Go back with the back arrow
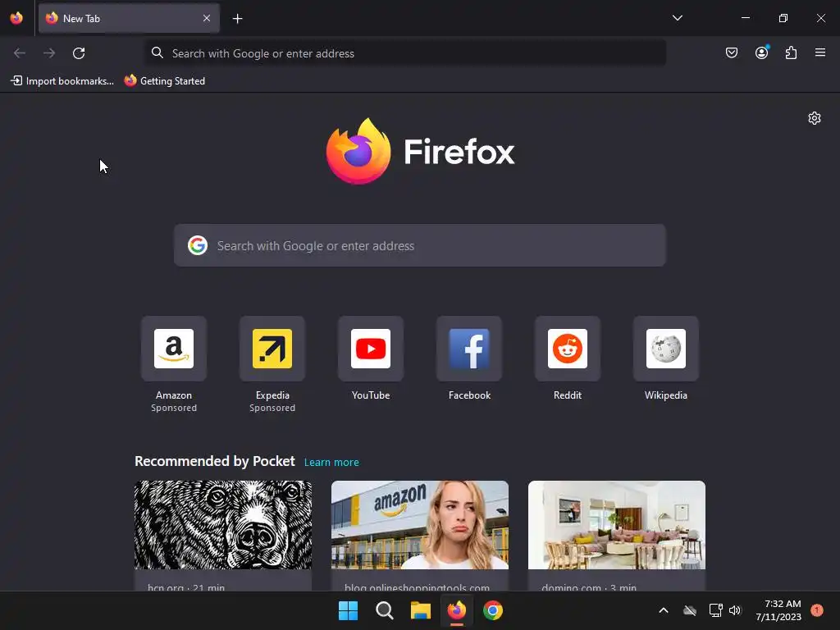The height and width of the screenshot is (630, 840). tap(20, 53)
